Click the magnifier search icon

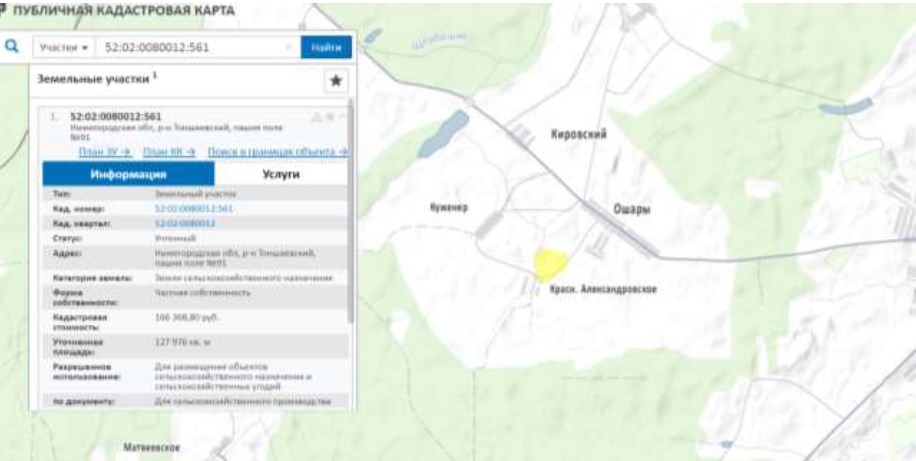tap(13, 47)
